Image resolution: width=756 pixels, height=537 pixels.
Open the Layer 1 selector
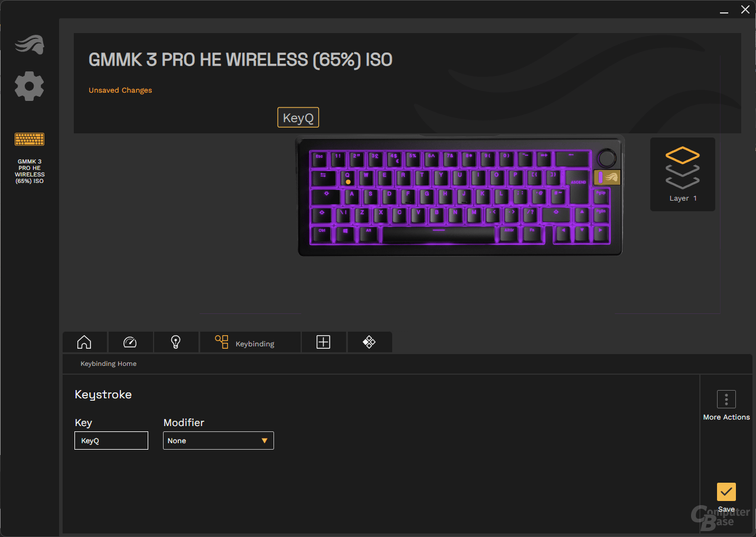[683, 174]
